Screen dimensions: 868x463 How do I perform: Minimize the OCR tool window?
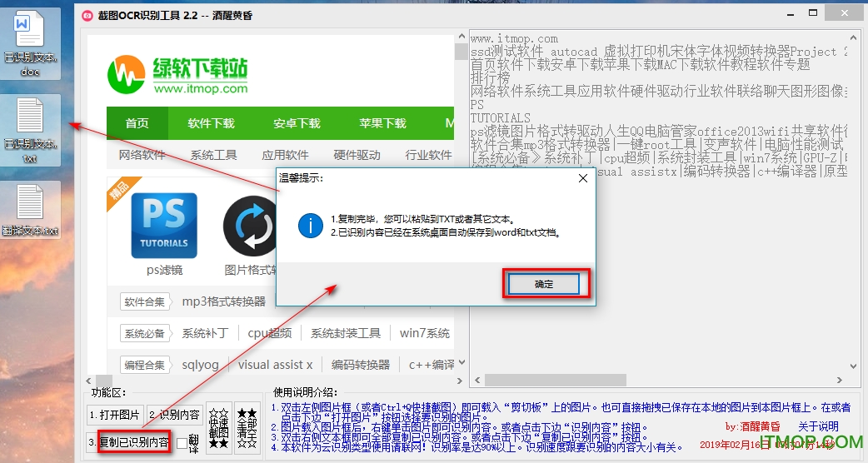(791, 14)
